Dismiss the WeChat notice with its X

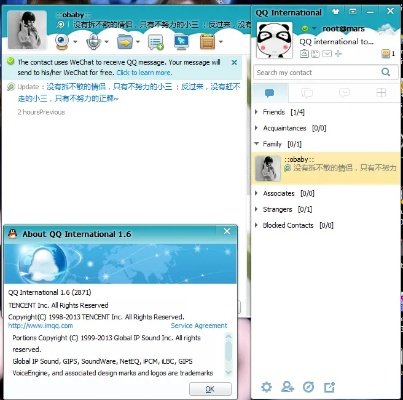click(x=234, y=62)
